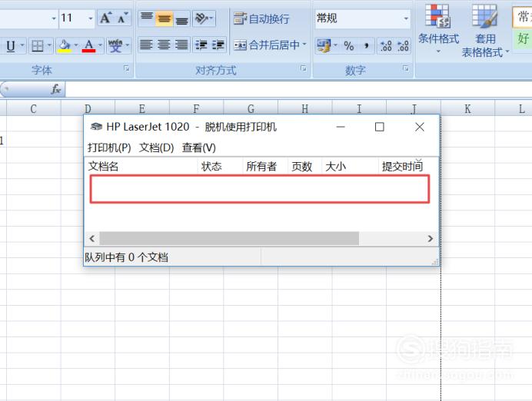Sort by 状态 column header

(x=220, y=166)
